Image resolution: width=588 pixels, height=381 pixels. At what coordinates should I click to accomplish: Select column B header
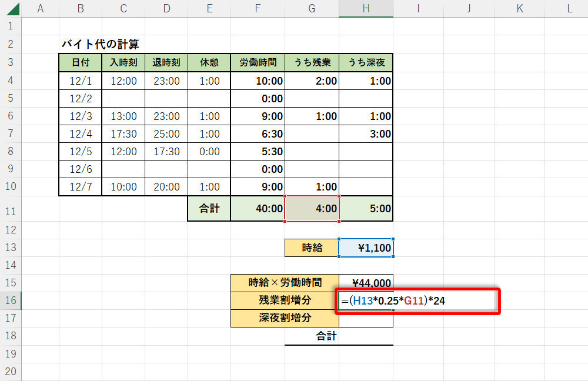[80, 9]
